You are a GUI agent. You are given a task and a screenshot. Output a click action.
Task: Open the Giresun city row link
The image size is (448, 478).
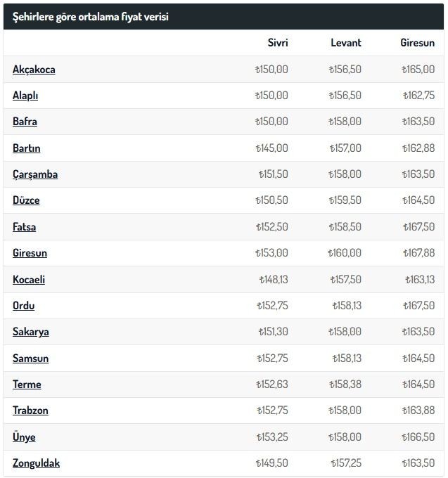(x=30, y=253)
